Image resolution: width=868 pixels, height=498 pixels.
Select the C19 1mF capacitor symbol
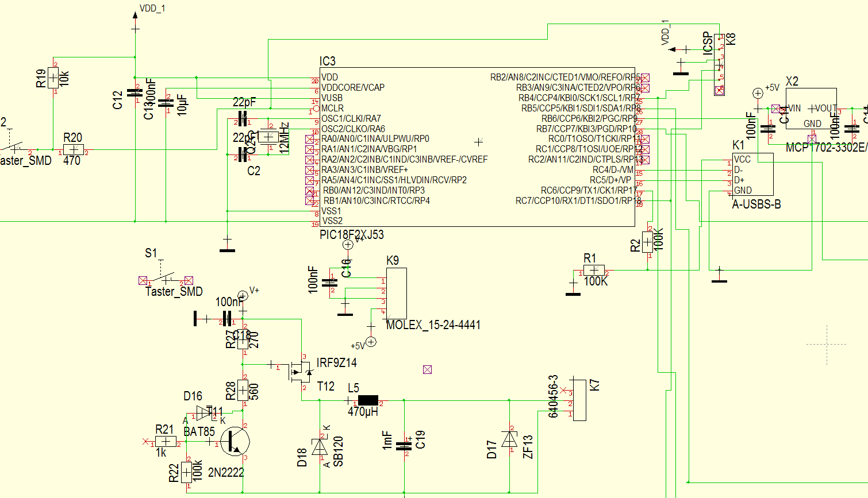click(404, 446)
